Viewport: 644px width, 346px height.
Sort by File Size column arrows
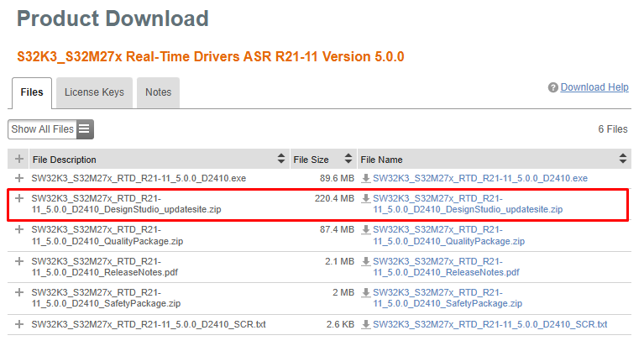pyautogui.click(x=348, y=159)
